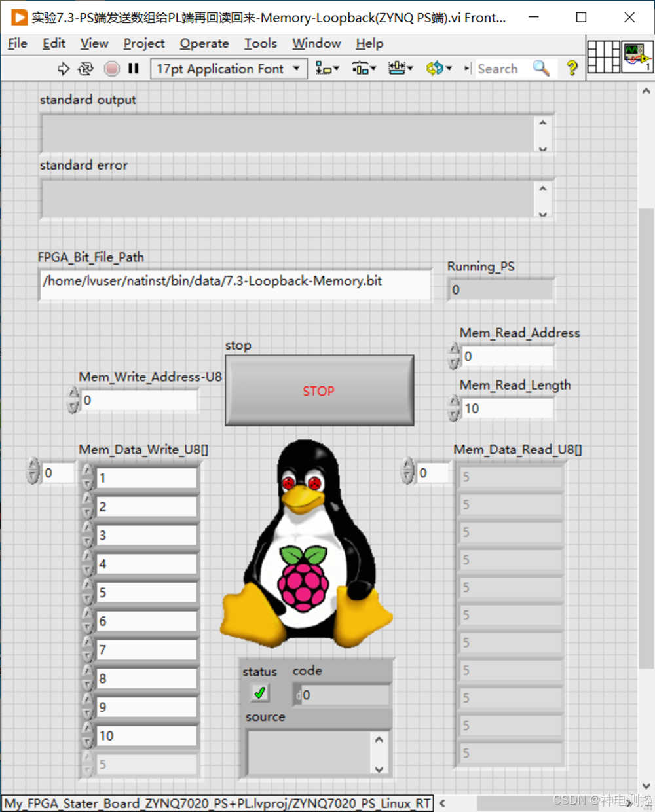Click the FPGA_Bit_File_Path field

(x=235, y=284)
